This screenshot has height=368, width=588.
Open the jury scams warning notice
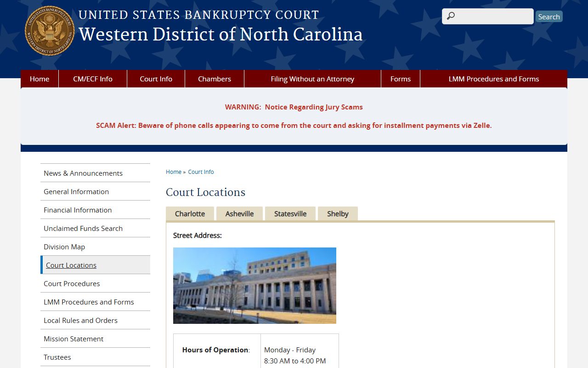tap(294, 107)
